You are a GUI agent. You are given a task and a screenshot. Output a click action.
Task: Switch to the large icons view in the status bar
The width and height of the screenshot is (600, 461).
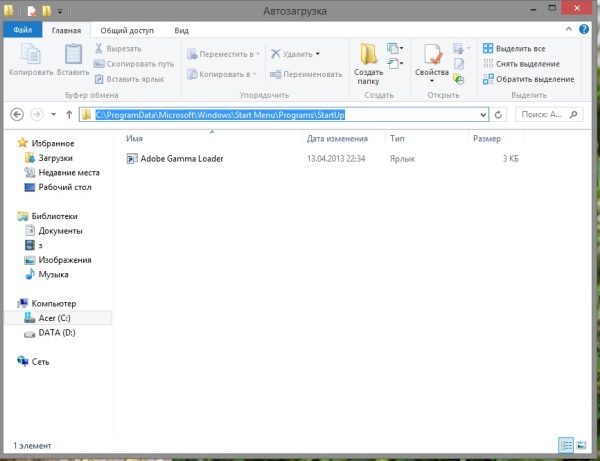coord(583,444)
